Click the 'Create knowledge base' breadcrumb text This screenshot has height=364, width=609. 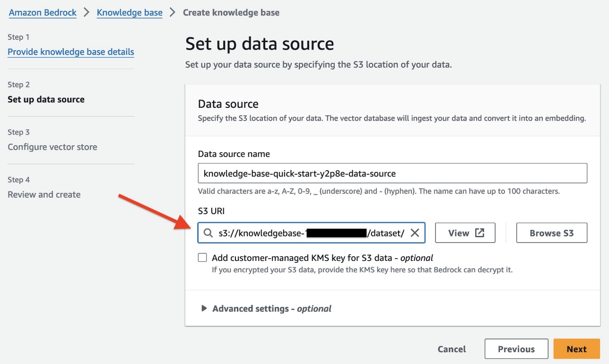tap(231, 13)
